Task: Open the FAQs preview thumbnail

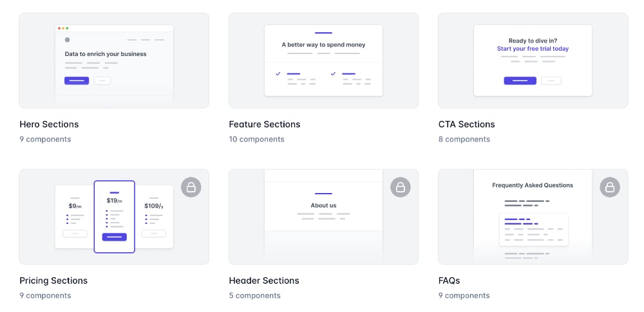Action: pos(533,217)
